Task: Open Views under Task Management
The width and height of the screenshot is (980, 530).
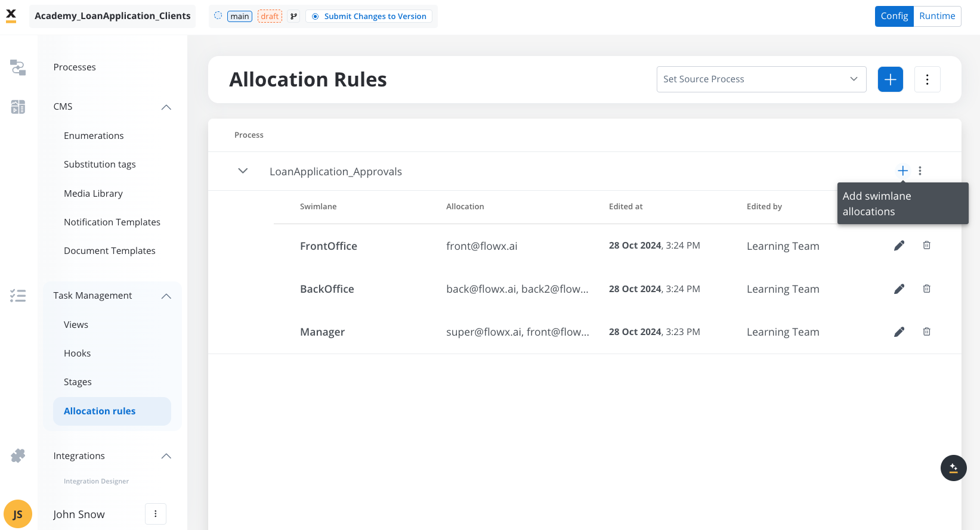Action: (76, 325)
